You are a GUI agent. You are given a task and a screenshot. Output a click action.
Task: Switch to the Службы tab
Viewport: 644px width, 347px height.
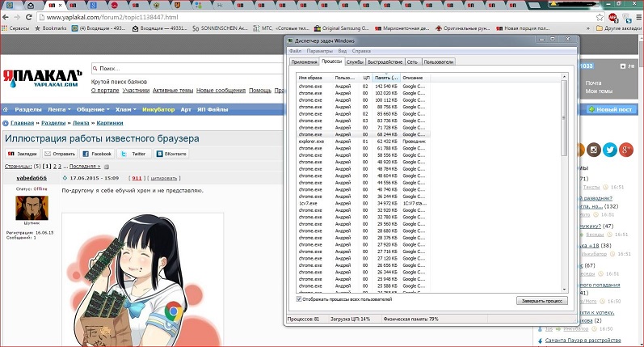(355, 62)
